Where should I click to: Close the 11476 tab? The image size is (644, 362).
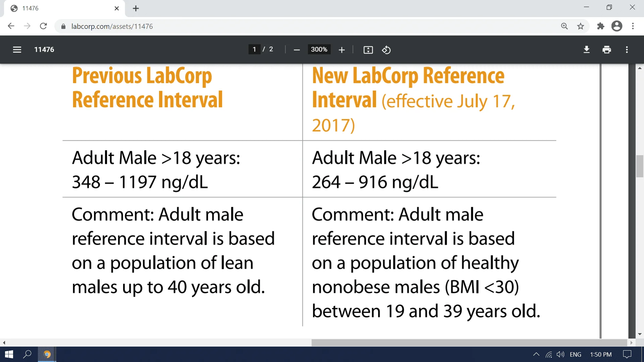pos(117,8)
